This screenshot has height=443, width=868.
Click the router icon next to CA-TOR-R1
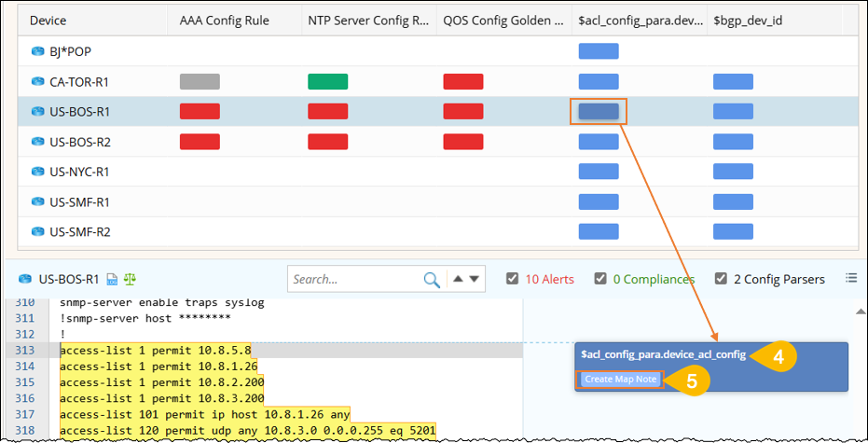pyautogui.click(x=38, y=82)
